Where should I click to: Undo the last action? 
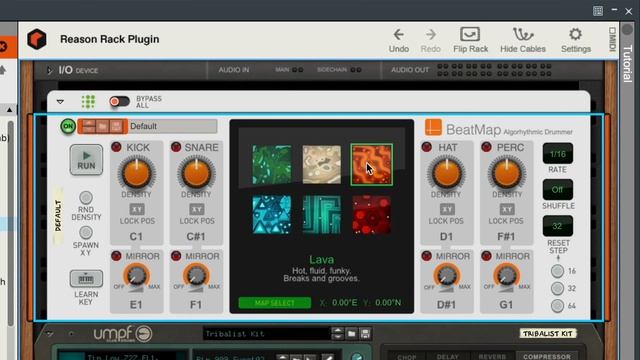pyautogui.click(x=398, y=40)
